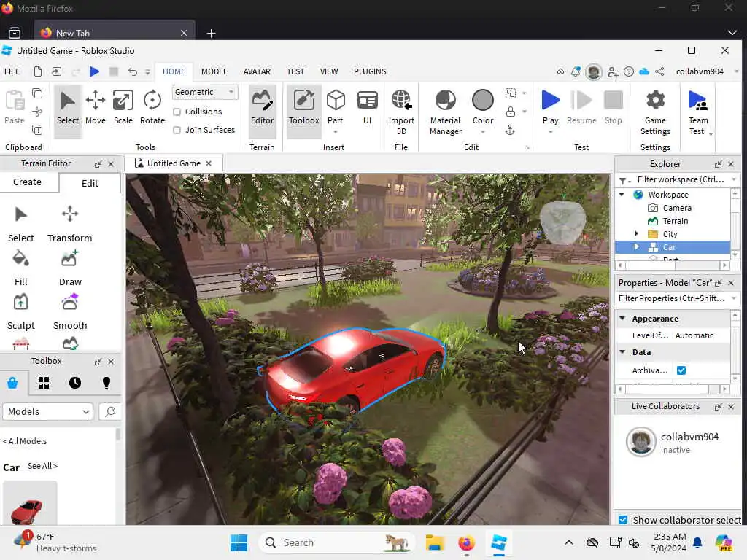Screen dimensions: 747x560
Task: Open the FILE menu
Action: pyautogui.click(x=12, y=71)
